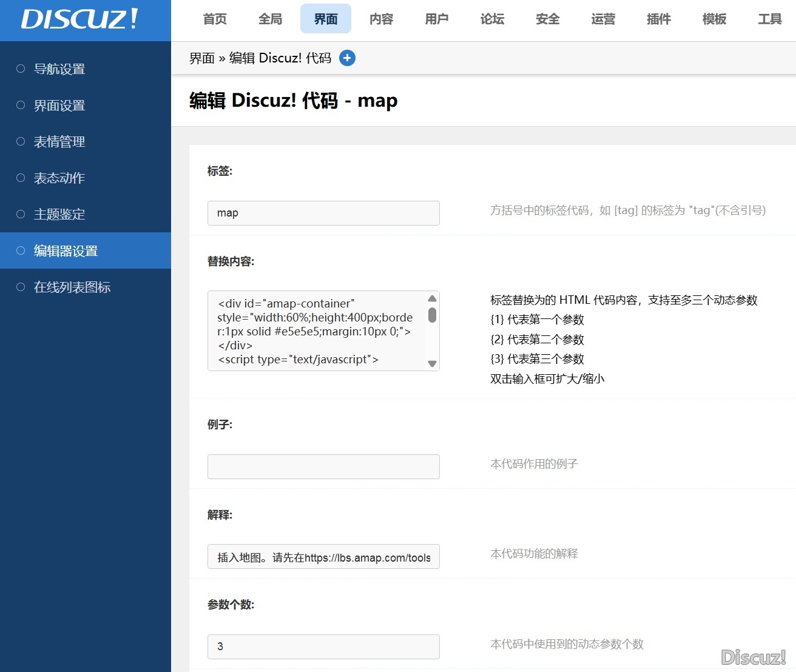Click circle bullet beside 表情管理
Viewport: 796px width, 672px height.
[x=21, y=141]
